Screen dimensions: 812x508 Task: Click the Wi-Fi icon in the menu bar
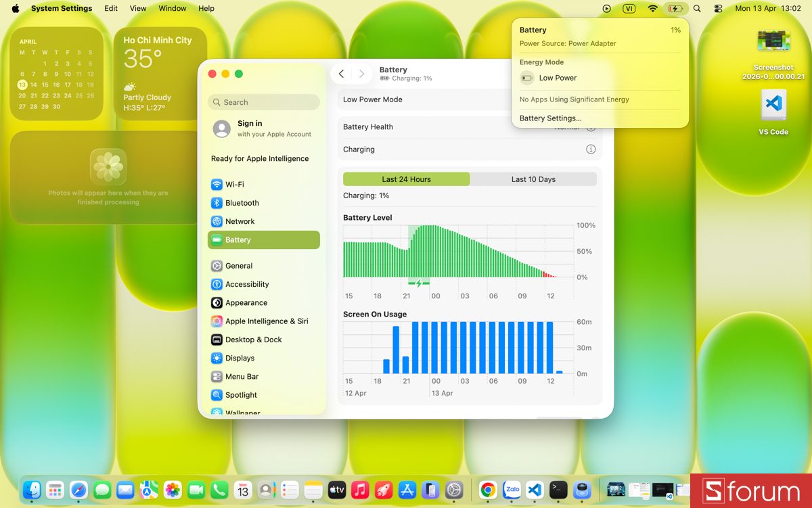pos(652,8)
